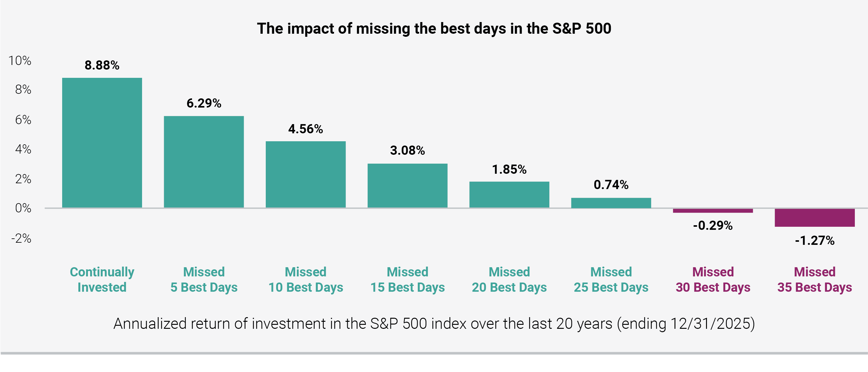Click the thin magenta -0.29% bar

coord(713,211)
